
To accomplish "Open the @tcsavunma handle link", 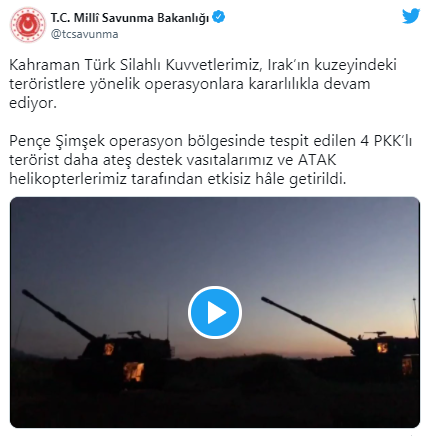I will (84, 34).
